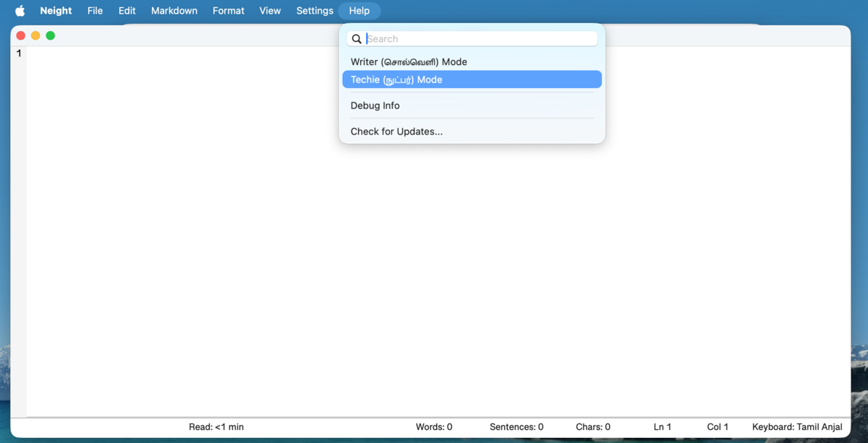Click the Read: <1 min status
The width and height of the screenshot is (868, 443).
216,427
